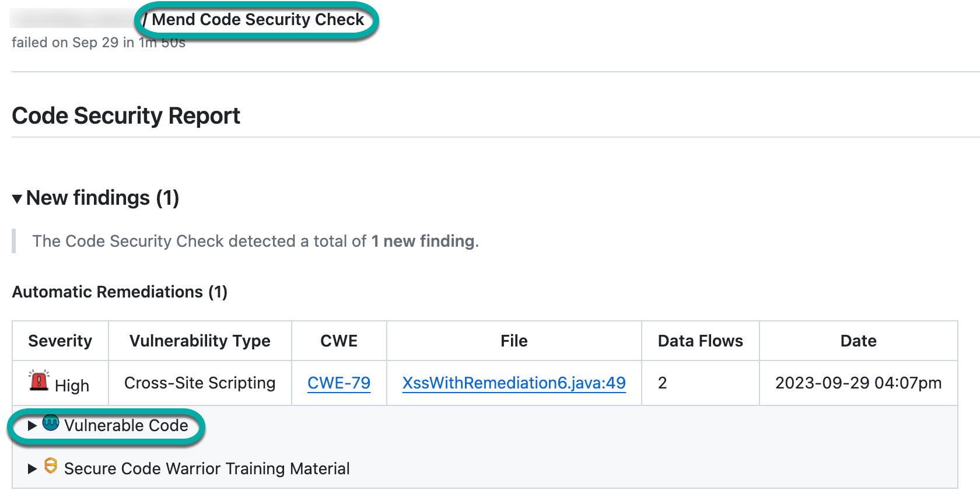
Task: Select the File column header
Action: click(x=514, y=341)
